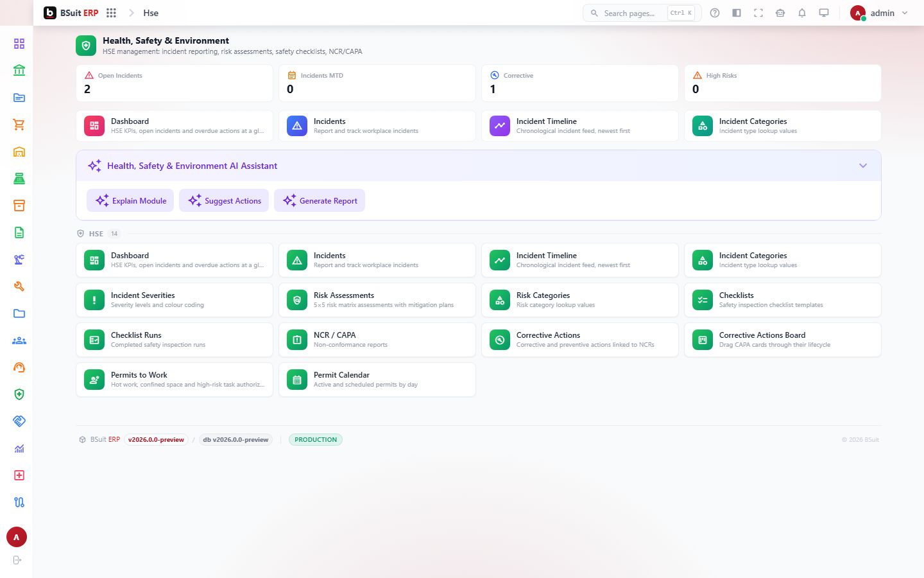Click the Suggest Actions button
924x578 pixels.
click(x=224, y=200)
